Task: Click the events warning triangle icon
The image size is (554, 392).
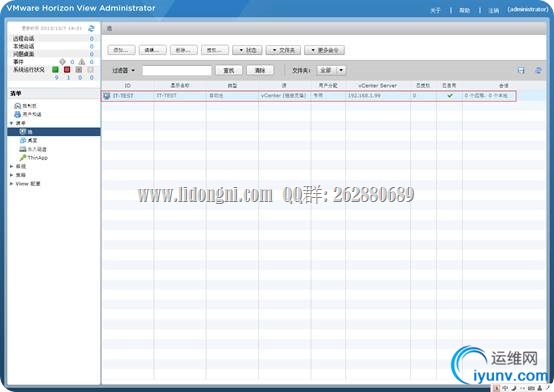Action: (x=82, y=62)
